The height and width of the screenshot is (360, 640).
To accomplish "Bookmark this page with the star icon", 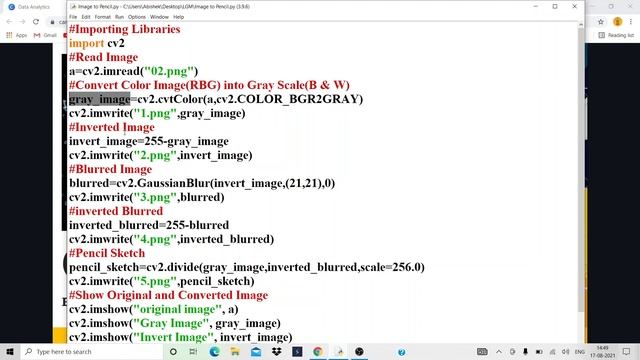I will (601, 22).
